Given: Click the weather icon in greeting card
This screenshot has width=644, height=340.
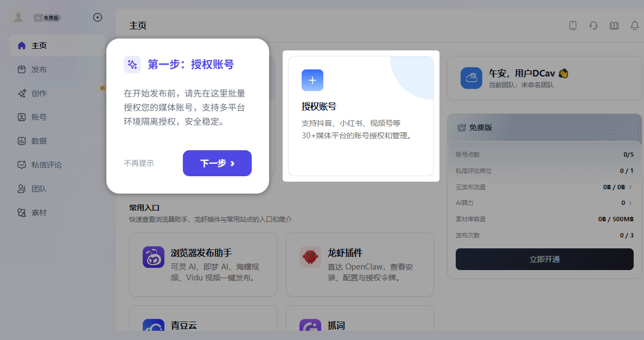Looking at the screenshot, I should (x=471, y=78).
